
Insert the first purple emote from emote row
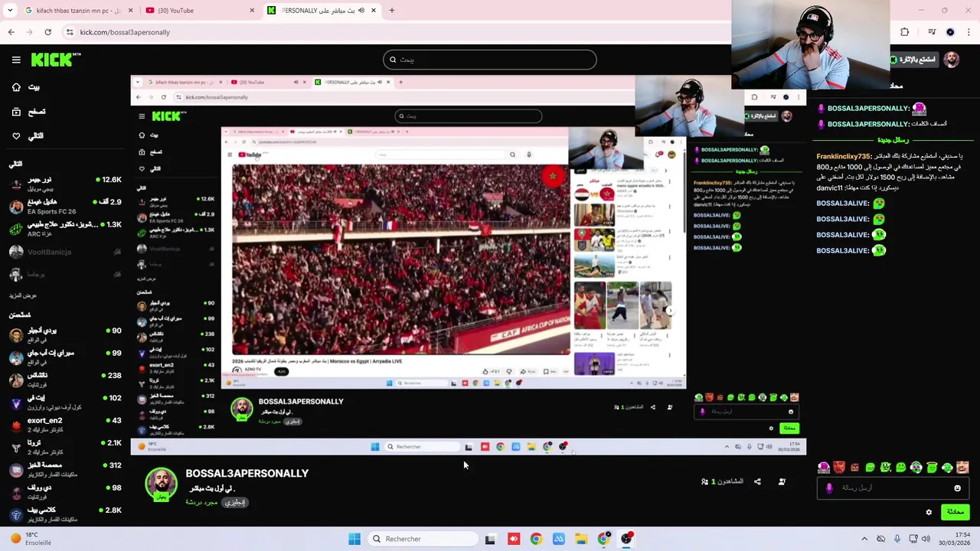(x=824, y=468)
